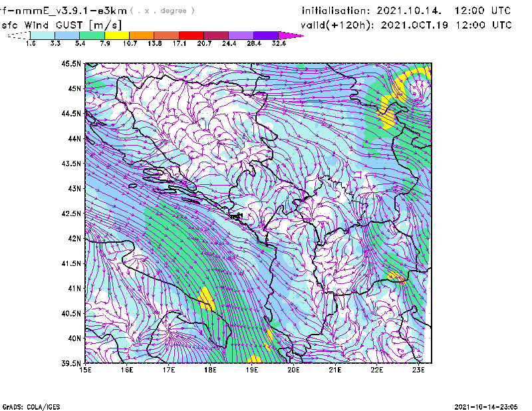Click the 45.5N latitude label
This screenshot has width=532, height=411.
[x=72, y=63]
